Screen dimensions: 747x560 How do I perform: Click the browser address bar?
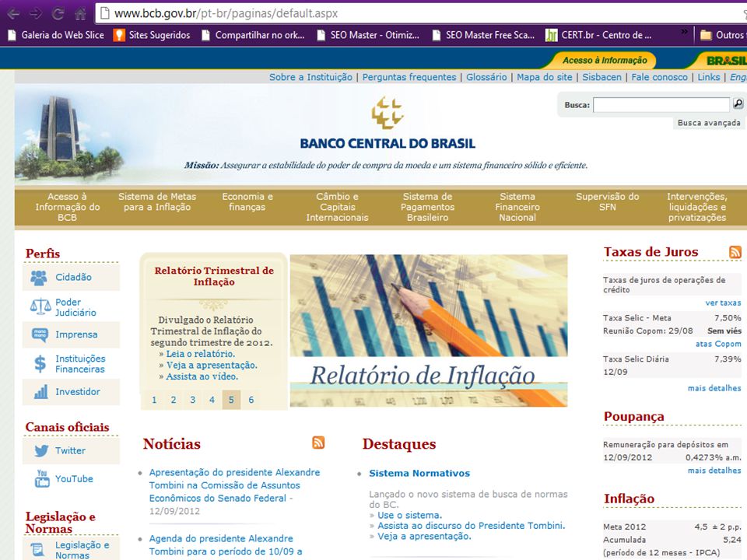tap(421, 13)
